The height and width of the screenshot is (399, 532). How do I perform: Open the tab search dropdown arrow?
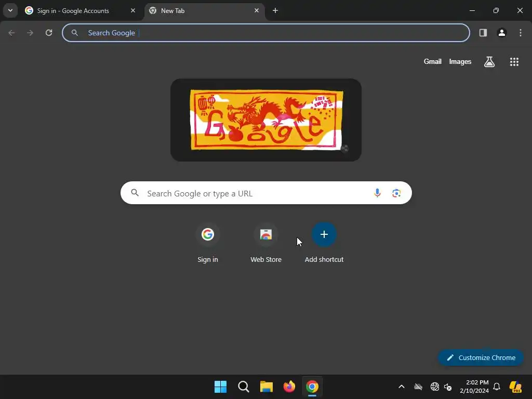10,10
